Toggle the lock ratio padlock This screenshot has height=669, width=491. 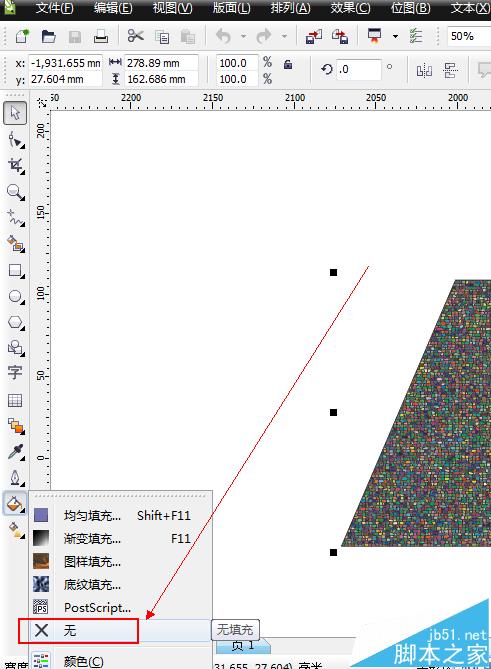click(288, 64)
